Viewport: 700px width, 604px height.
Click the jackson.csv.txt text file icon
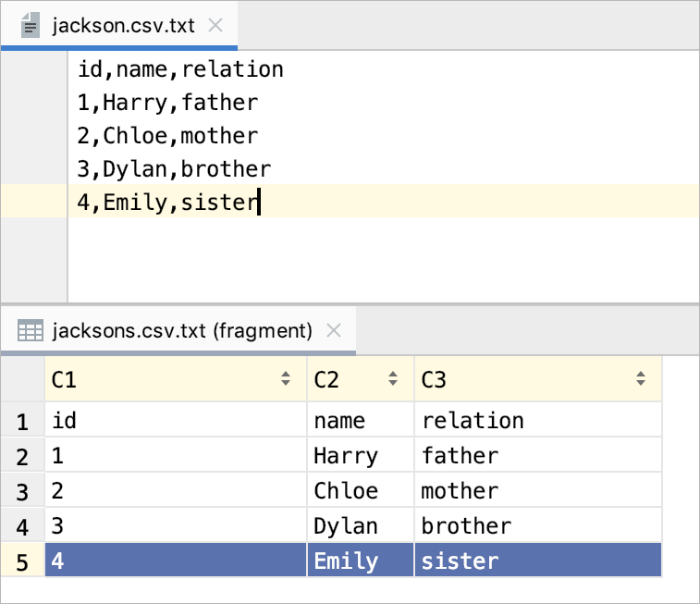pos(30,25)
